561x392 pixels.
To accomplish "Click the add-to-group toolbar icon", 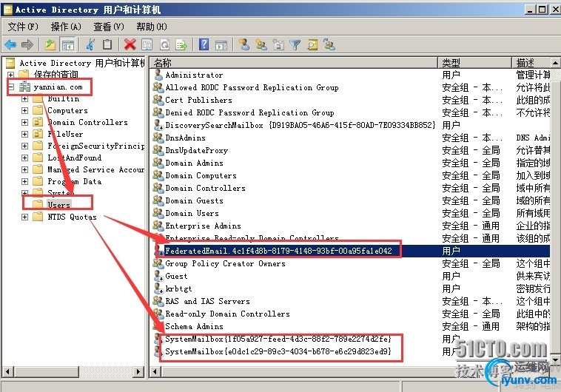I will [x=329, y=44].
